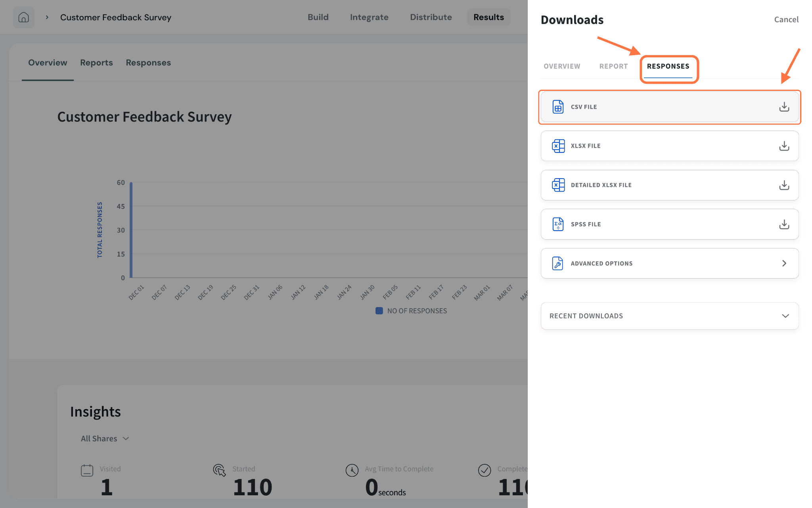The width and height of the screenshot is (812, 508).
Task: Click the 60 value on y-axis
Action: pyautogui.click(x=121, y=183)
